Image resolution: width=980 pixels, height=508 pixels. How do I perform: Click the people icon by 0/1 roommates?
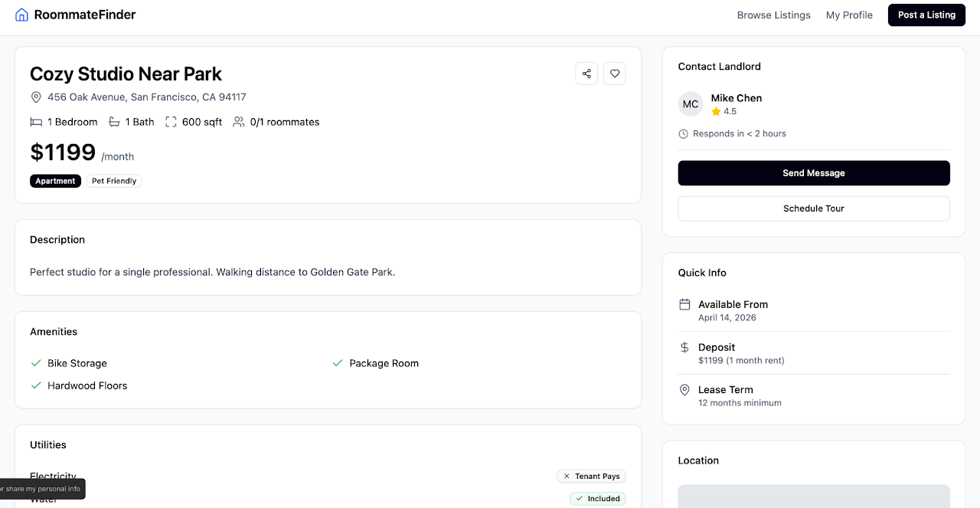(239, 122)
